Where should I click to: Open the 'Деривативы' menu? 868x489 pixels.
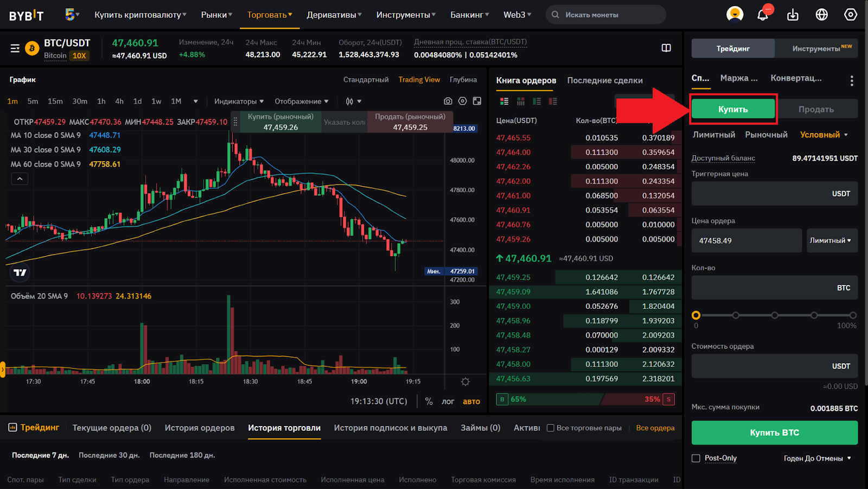point(334,15)
